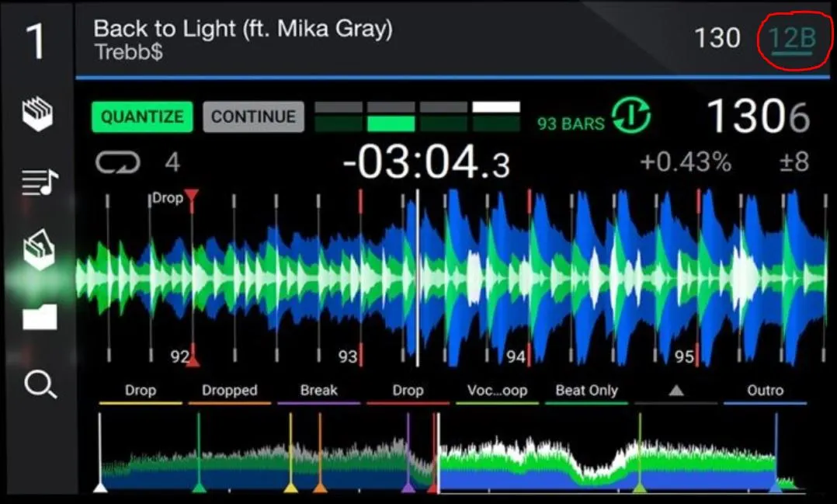Open the 12B key display
Viewport: 837px width, 504px height.
[x=792, y=39]
